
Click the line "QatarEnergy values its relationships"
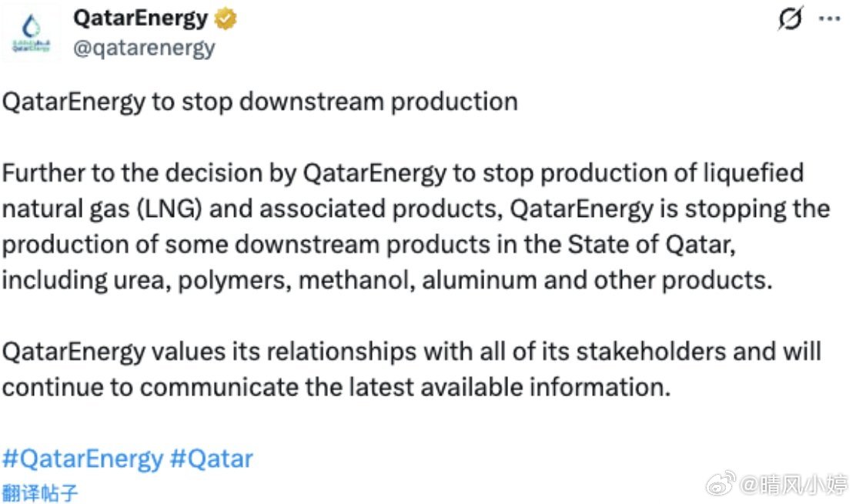[x=411, y=351]
